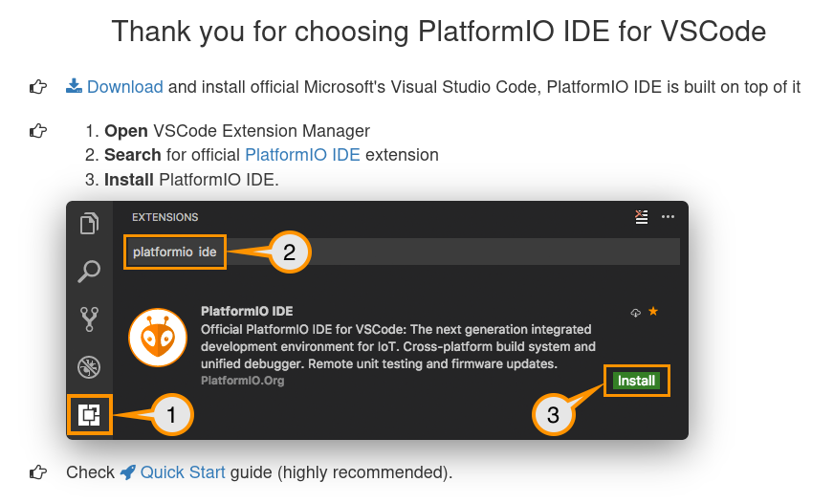Open the Explorer files icon in the activity bar
The image size is (834, 504).
pyautogui.click(x=89, y=224)
